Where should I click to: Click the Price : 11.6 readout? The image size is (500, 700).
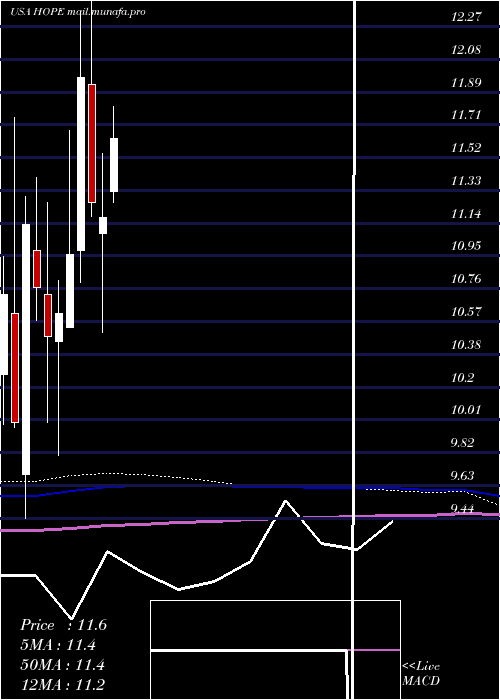(x=63, y=625)
